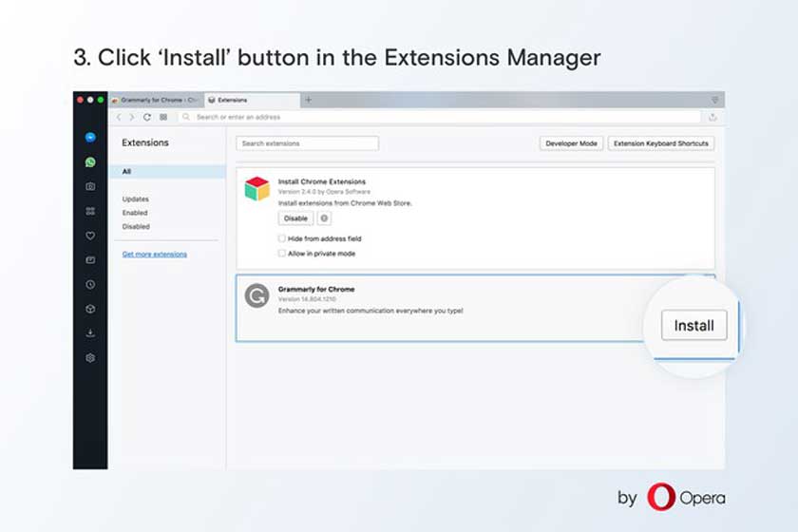Click the Grammarly for Chrome title
The width and height of the screenshot is (798, 532).
click(316, 289)
